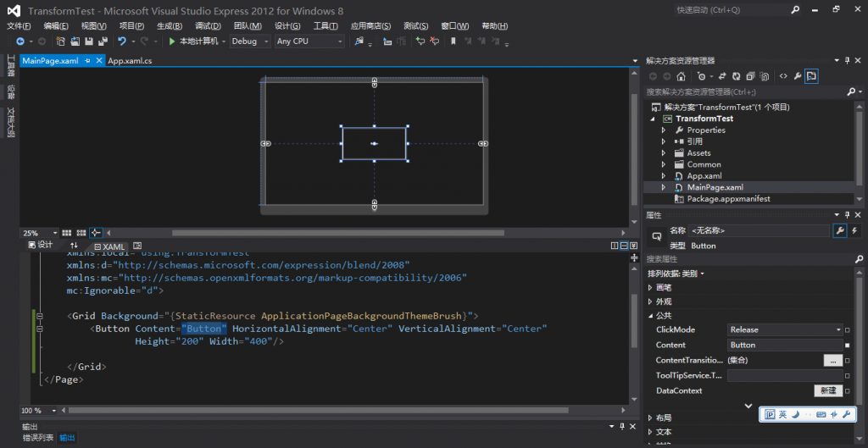Click the ContentTransitions ellipsis button
Screen dimensions: 868x448
pyautogui.click(x=832, y=361)
